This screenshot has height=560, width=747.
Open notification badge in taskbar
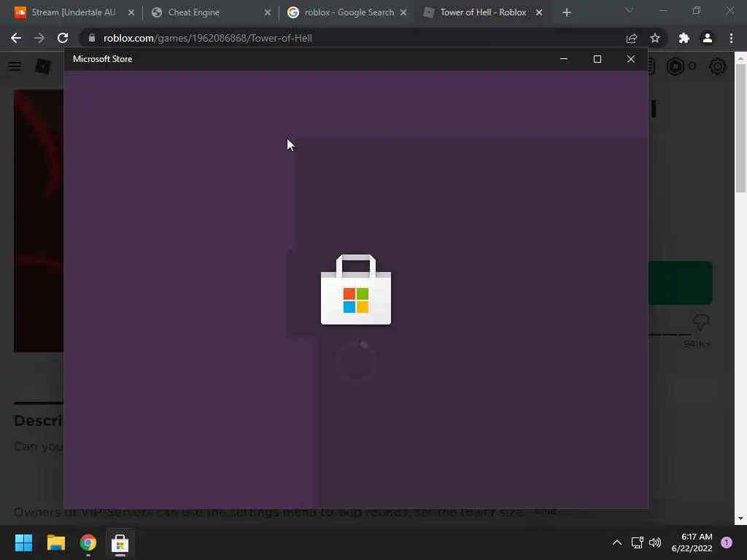click(x=727, y=542)
